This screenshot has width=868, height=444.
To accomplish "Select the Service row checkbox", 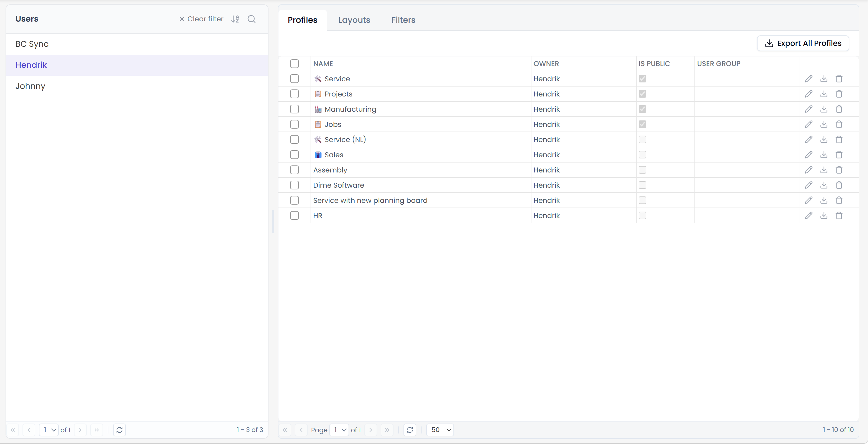I will (x=294, y=79).
